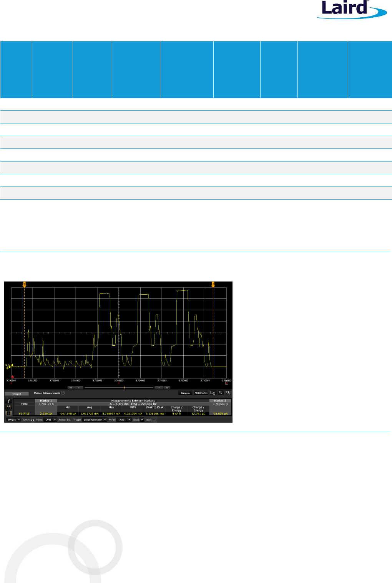Step right with the > scroll button
The height and width of the screenshot is (583, 392).
coord(159,388)
